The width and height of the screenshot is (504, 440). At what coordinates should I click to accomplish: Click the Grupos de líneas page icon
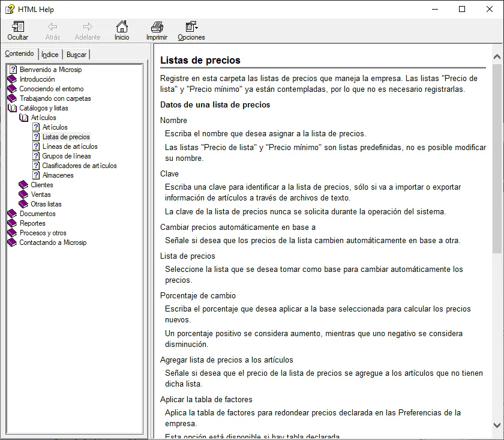[37, 156]
